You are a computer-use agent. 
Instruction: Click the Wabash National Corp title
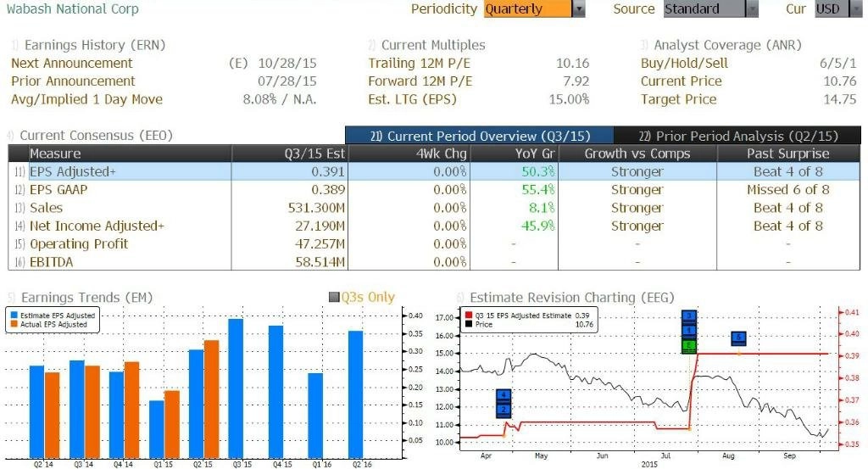click(x=73, y=8)
